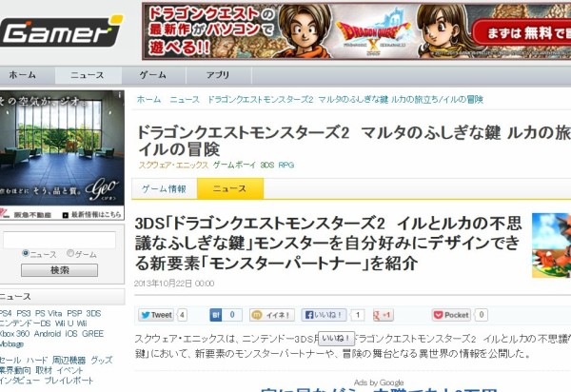Click the 3DS sidebar platform link
The image size is (571, 392).
[x=93, y=313]
